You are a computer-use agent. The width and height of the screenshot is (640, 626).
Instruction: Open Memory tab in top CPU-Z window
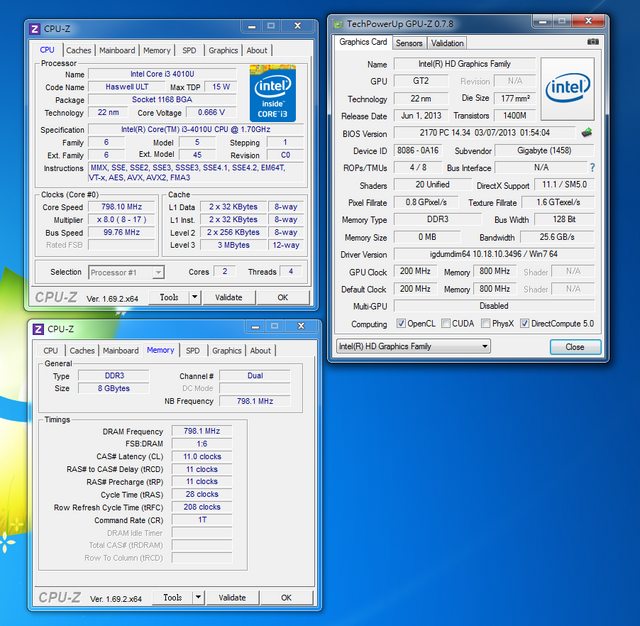tap(157, 50)
